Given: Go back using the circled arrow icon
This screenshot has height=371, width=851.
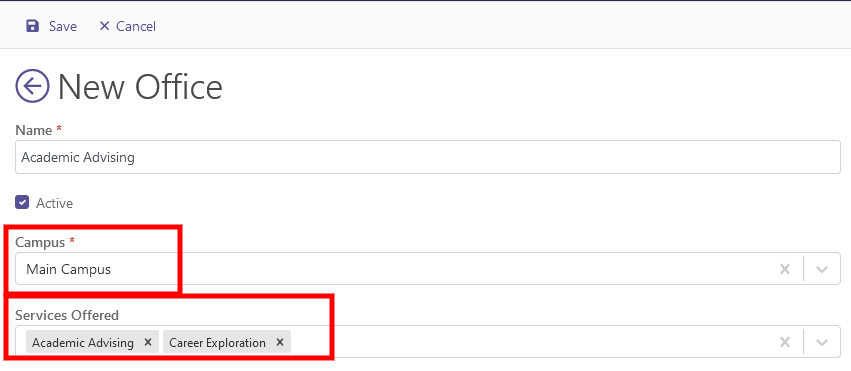Looking at the screenshot, I should coord(32,86).
